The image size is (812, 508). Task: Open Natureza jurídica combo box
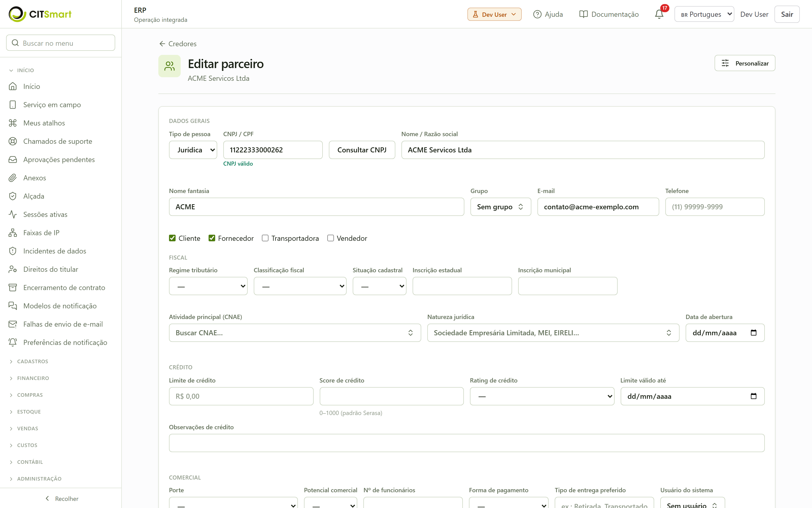pos(553,333)
